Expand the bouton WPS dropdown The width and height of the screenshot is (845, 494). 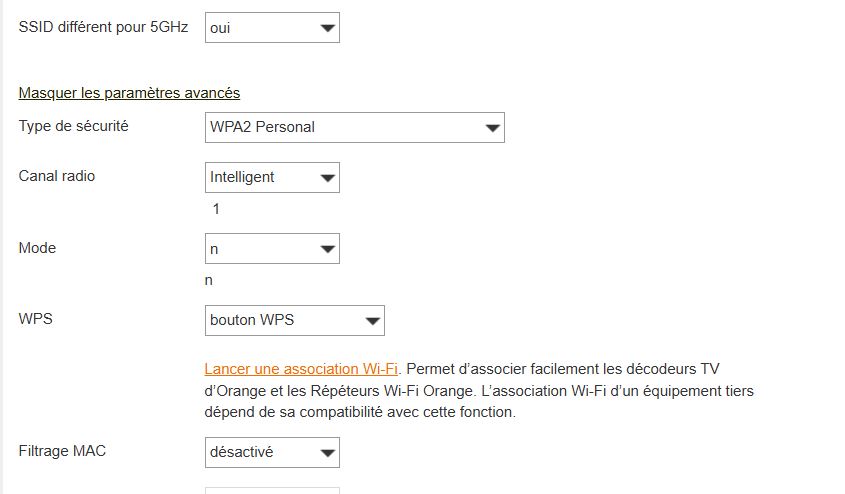(294, 320)
